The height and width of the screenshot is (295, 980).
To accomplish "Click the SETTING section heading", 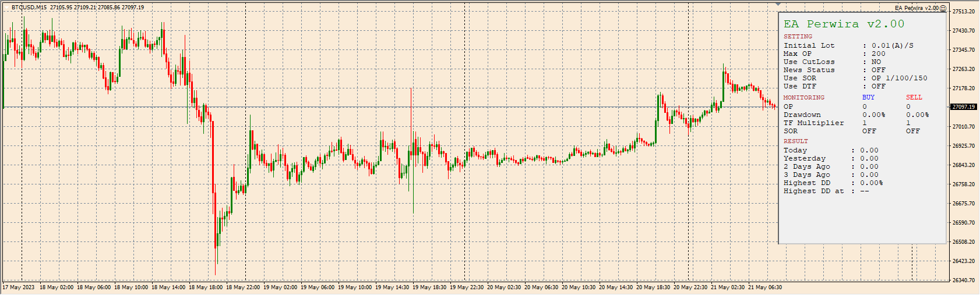I will pos(798,37).
